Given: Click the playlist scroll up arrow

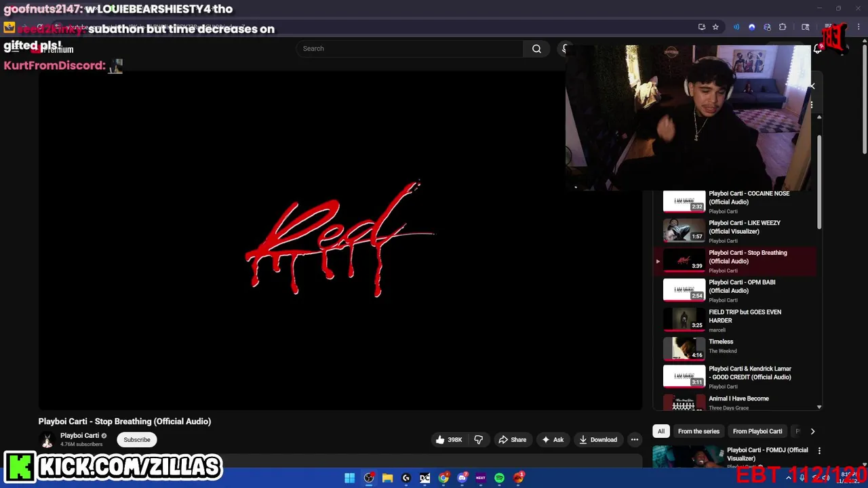Looking at the screenshot, I should [819, 117].
